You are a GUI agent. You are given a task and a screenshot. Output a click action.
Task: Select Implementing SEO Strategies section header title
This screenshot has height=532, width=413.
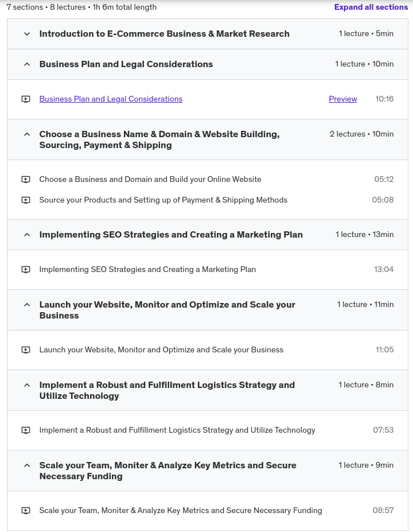coord(171,235)
